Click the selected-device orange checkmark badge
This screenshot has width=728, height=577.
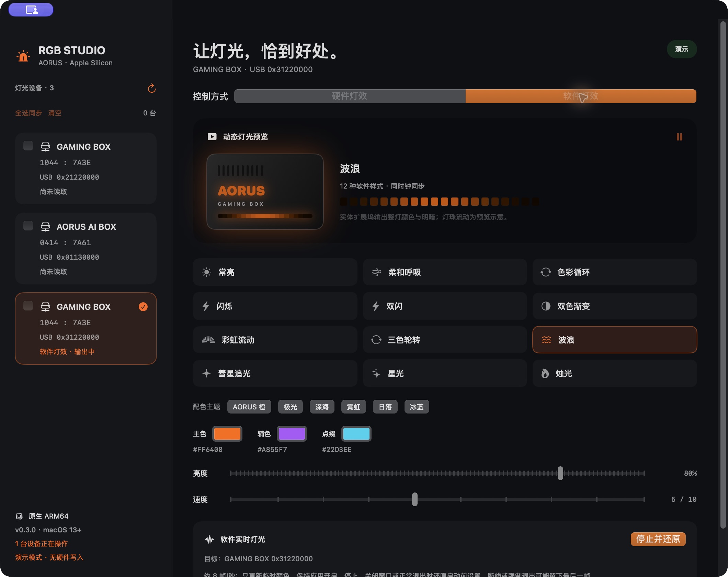[143, 307]
